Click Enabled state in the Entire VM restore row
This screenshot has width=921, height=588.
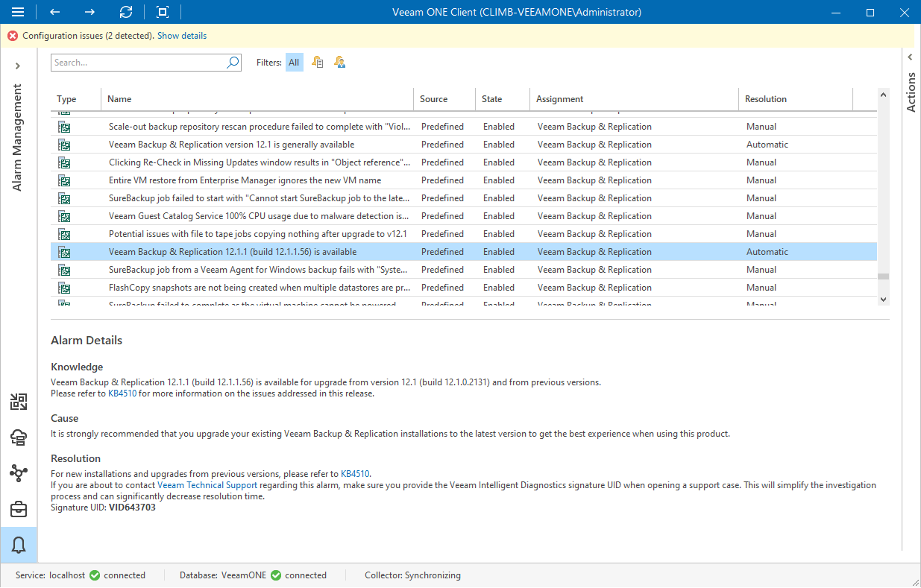[499, 180]
